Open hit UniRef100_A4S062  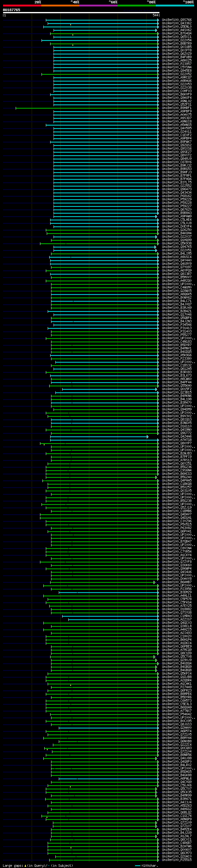[176, 30]
